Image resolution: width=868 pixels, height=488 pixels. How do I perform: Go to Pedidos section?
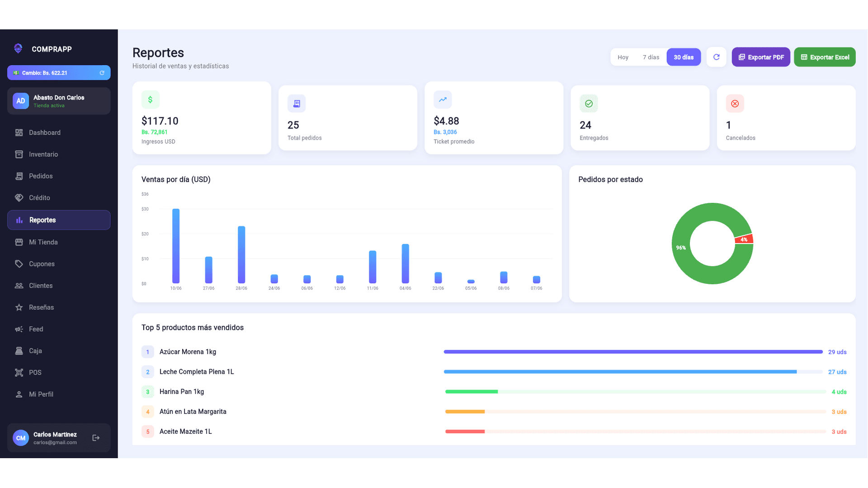59,176
